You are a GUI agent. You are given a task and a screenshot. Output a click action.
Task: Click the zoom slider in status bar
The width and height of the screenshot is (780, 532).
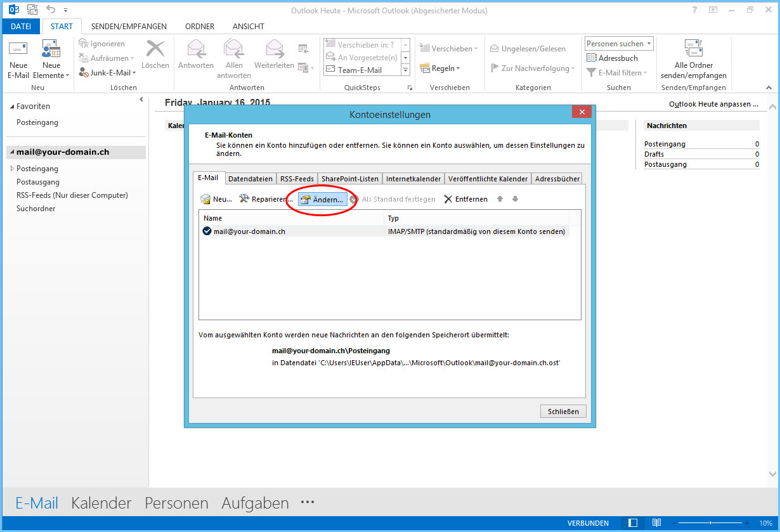(710, 523)
